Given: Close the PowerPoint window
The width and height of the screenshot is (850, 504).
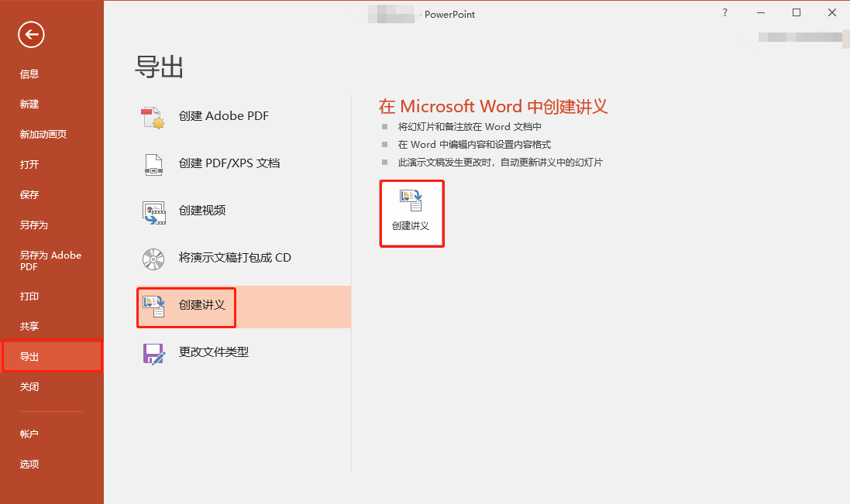Looking at the screenshot, I should [x=832, y=12].
